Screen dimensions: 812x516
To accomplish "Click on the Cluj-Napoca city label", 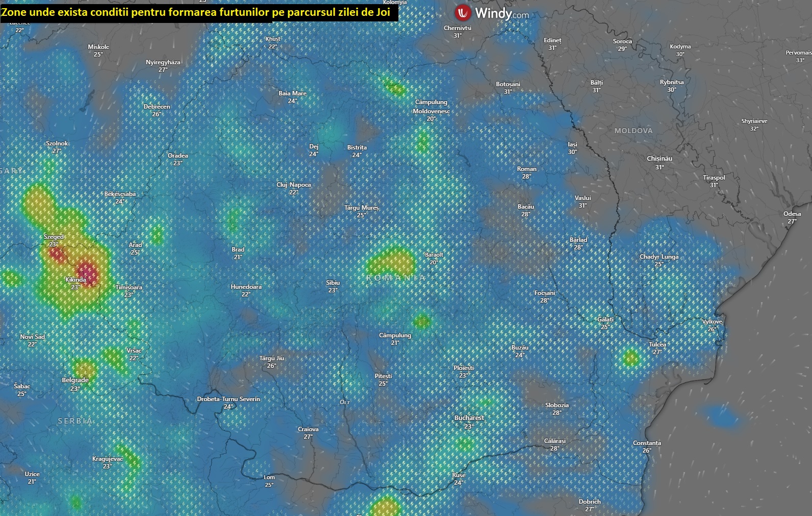I will [x=294, y=185].
